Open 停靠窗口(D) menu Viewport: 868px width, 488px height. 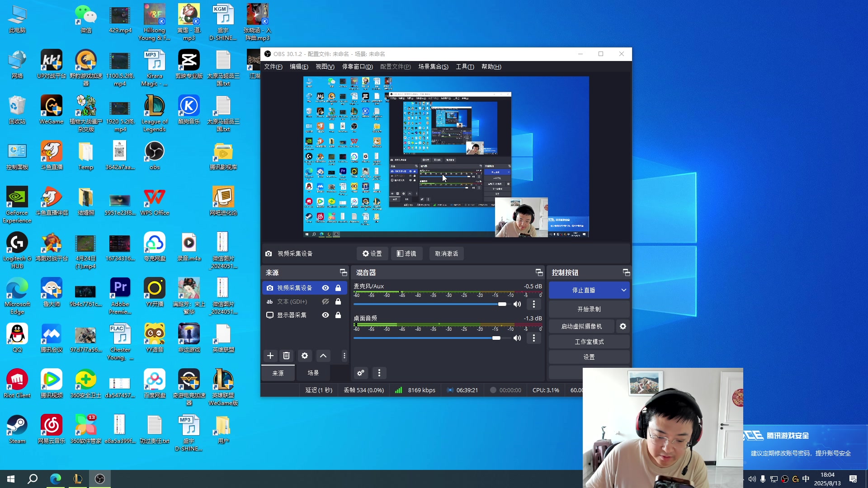(x=357, y=66)
